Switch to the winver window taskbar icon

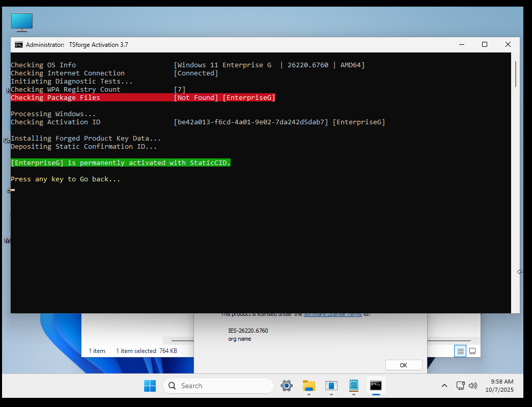(x=331, y=386)
